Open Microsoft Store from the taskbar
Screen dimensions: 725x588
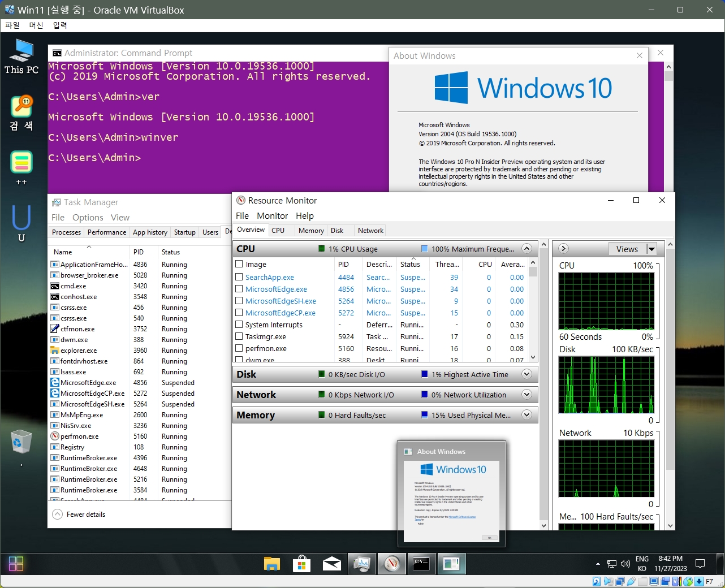(x=302, y=563)
